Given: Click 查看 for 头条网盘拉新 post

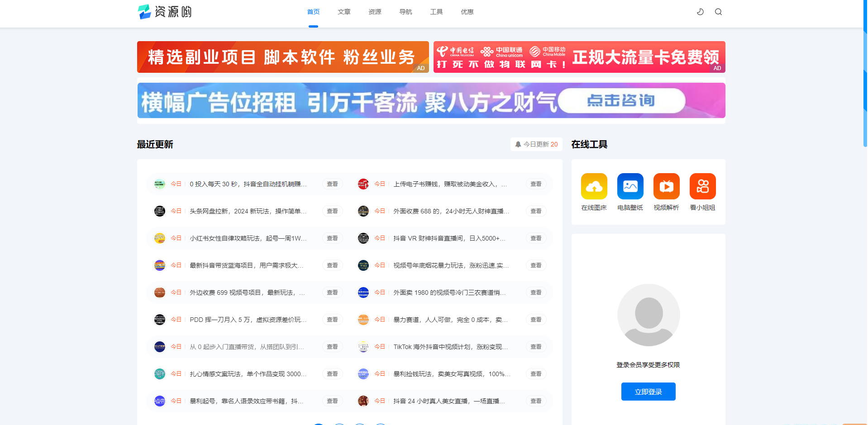Looking at the screenshot, I should [333, 211].
